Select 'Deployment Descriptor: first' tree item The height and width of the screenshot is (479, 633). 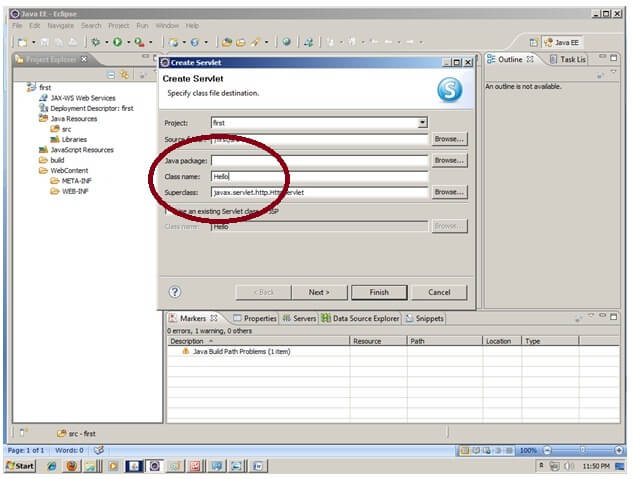92,108
